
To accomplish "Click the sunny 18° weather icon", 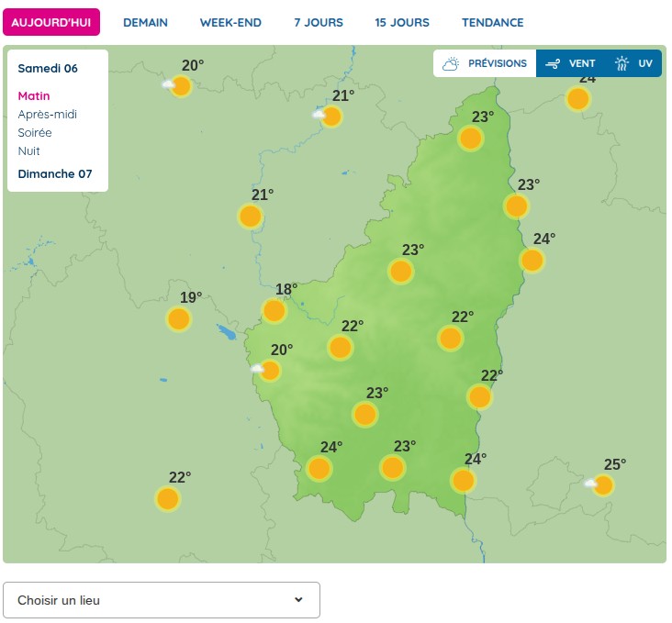I will tap(274, 311).
